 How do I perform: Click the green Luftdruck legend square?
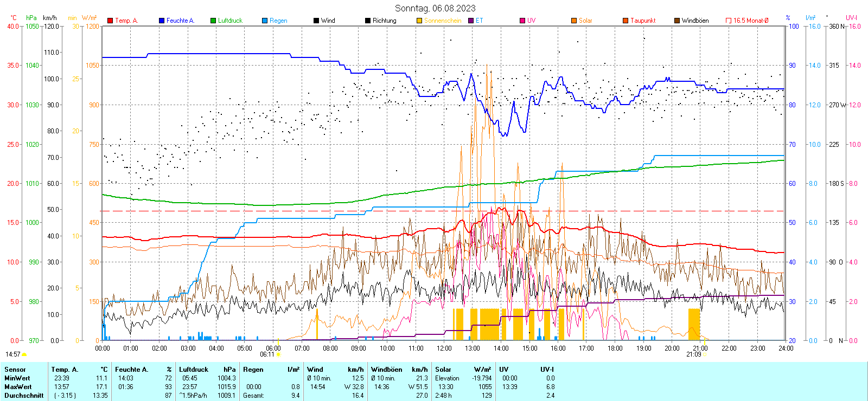click(x=213, y=21)
